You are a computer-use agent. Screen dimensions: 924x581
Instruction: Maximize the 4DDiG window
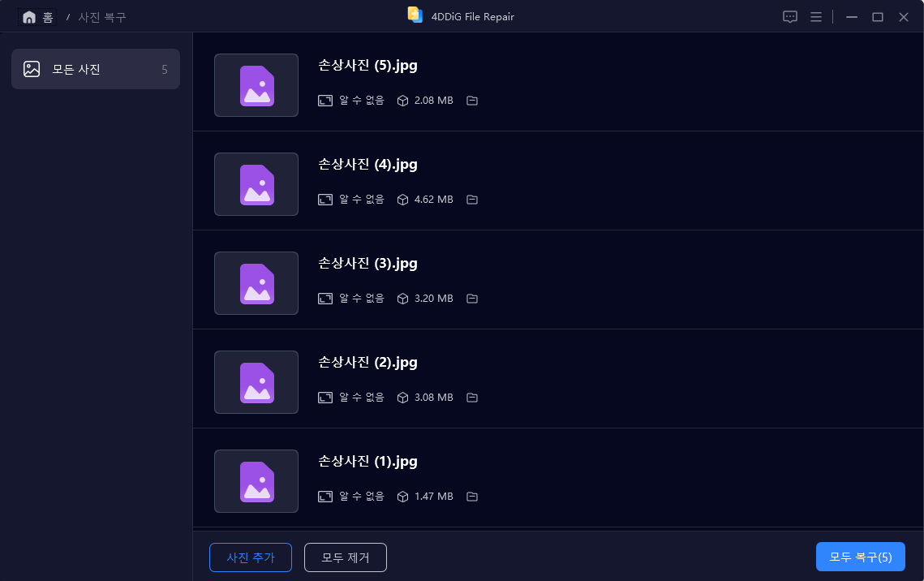878,17
